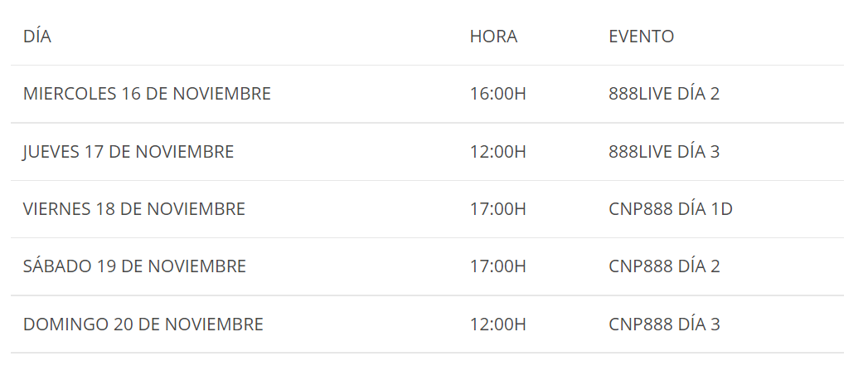The image size is (868, 366).
Task: Click the word NOVIEMBRE in Domingo row
Action: coord(214,324)
